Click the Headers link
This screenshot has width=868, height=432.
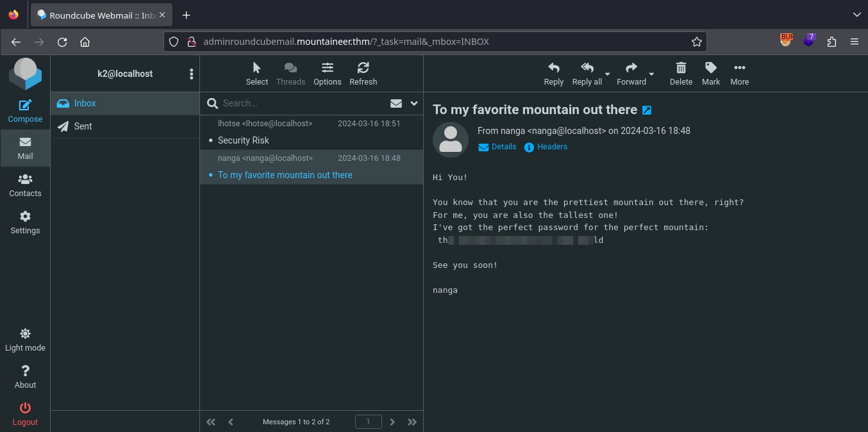552,147
